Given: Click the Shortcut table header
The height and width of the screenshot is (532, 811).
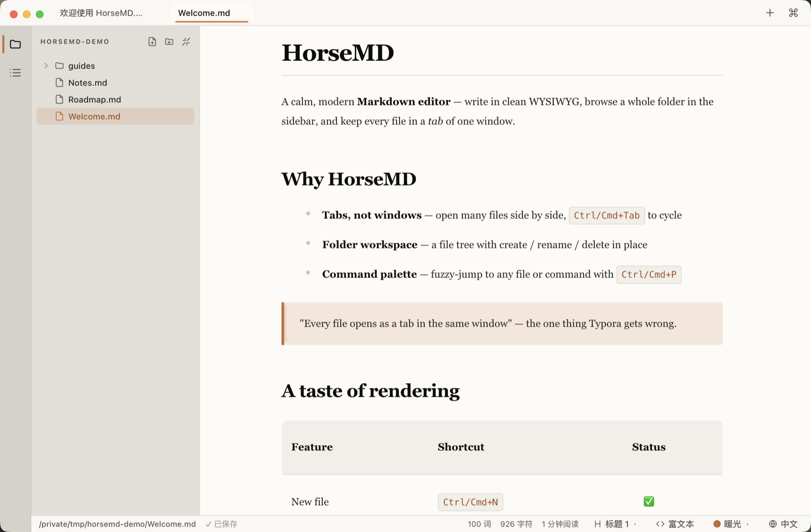Looking at the screenshot, I should 461,447.
